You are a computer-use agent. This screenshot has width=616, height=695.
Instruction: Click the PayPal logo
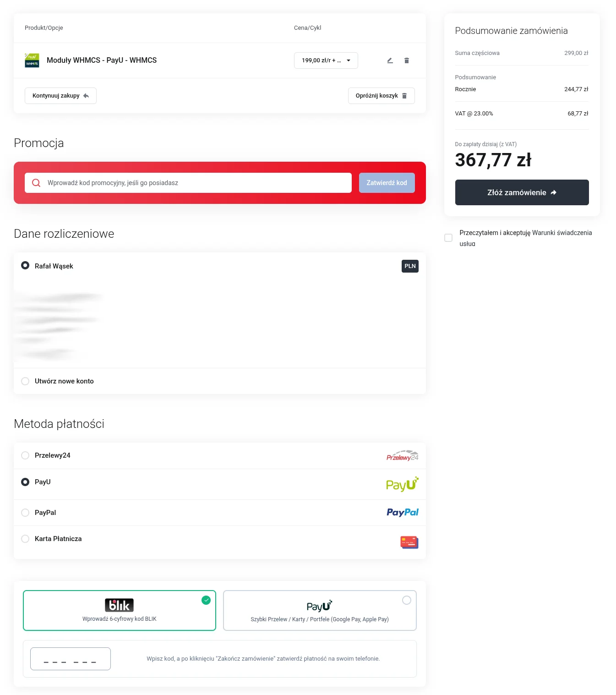point(402,513)
